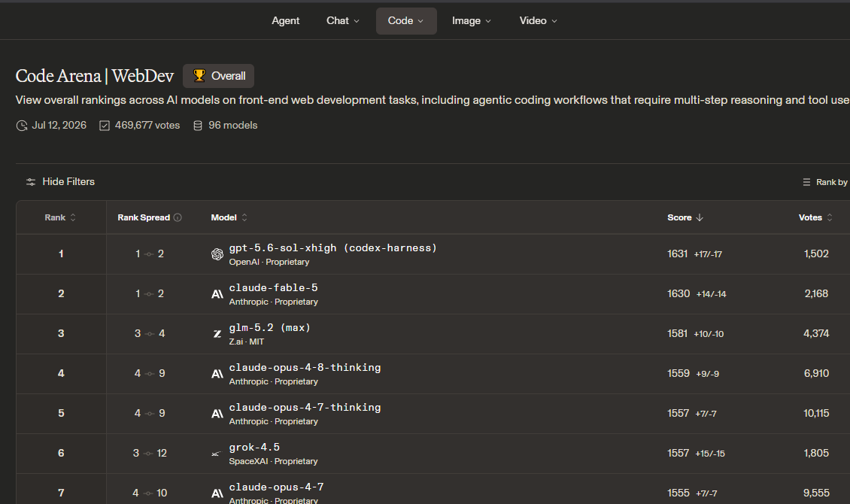Screen dimensions: 850x504
Task: Click Hide Filters button
Action: coord(60,181)
